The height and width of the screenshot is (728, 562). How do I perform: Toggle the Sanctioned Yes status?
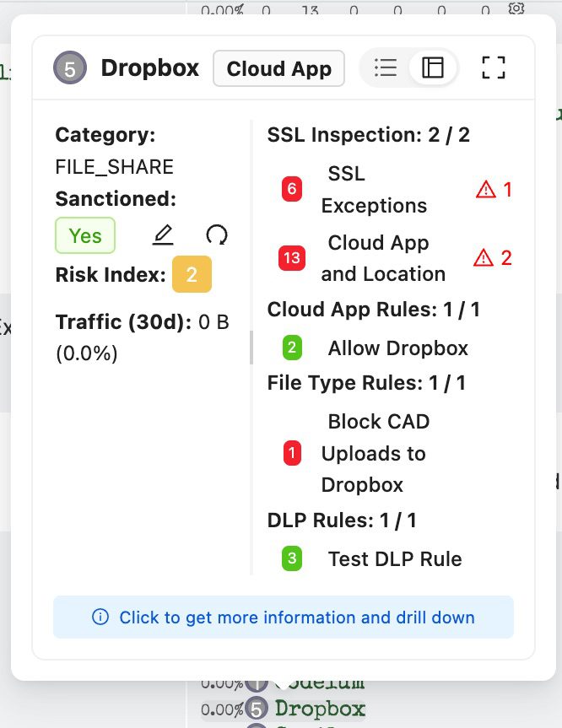pyautogui.click(x=85, y=235)
